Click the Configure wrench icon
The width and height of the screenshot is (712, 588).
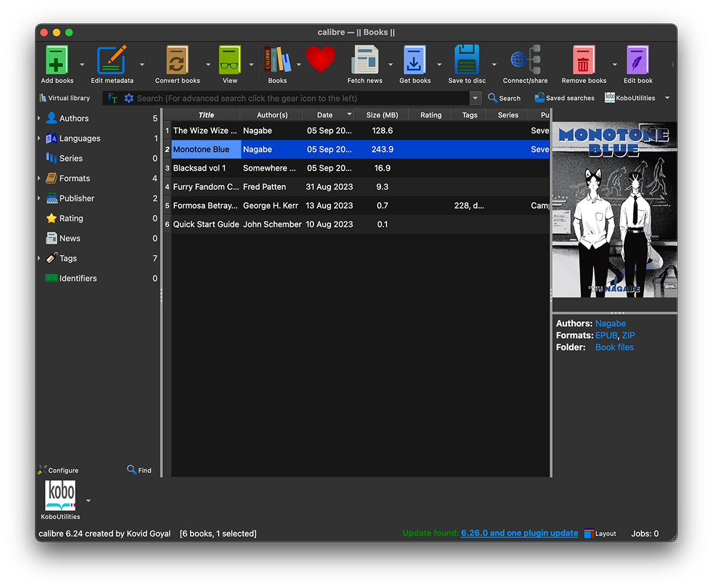pos(42,470)
